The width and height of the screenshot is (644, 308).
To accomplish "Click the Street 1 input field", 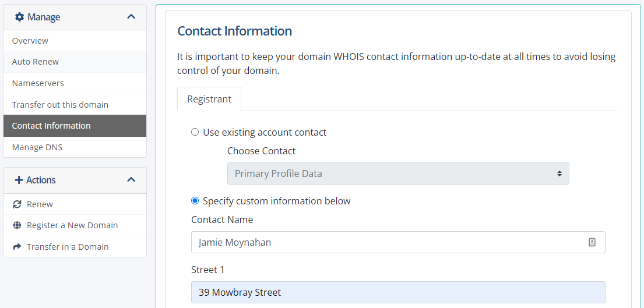I will click(x=398, y=292).
